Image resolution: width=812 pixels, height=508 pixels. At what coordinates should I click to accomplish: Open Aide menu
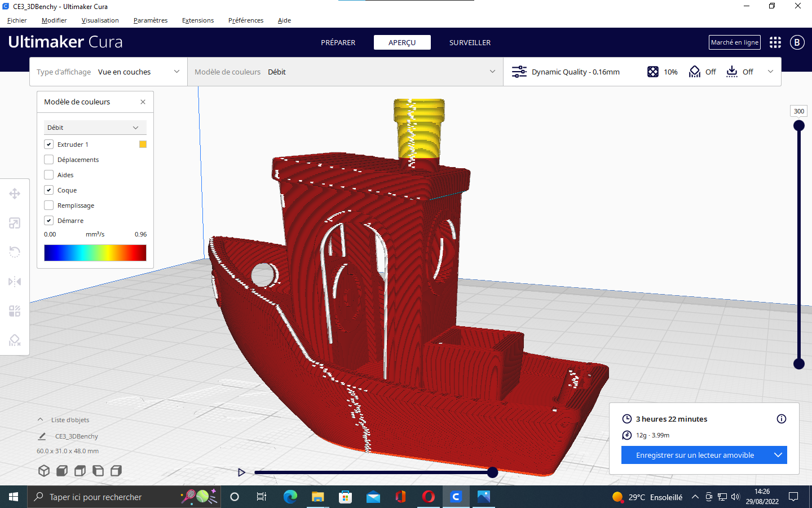click(x=284, y=20)
